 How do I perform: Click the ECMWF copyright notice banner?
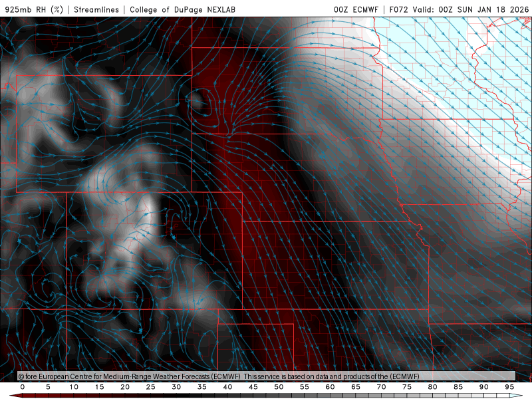(267, 376)
